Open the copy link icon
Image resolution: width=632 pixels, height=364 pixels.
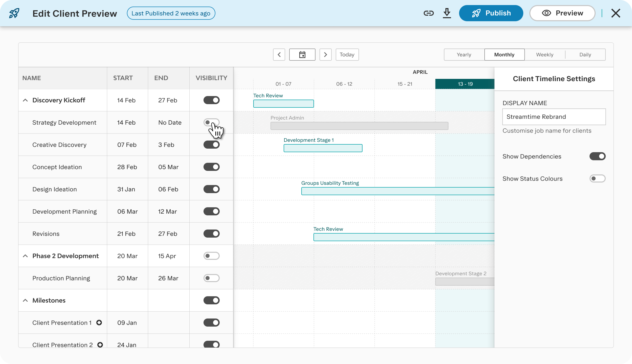pyautogui.click(x=429, y=13)
